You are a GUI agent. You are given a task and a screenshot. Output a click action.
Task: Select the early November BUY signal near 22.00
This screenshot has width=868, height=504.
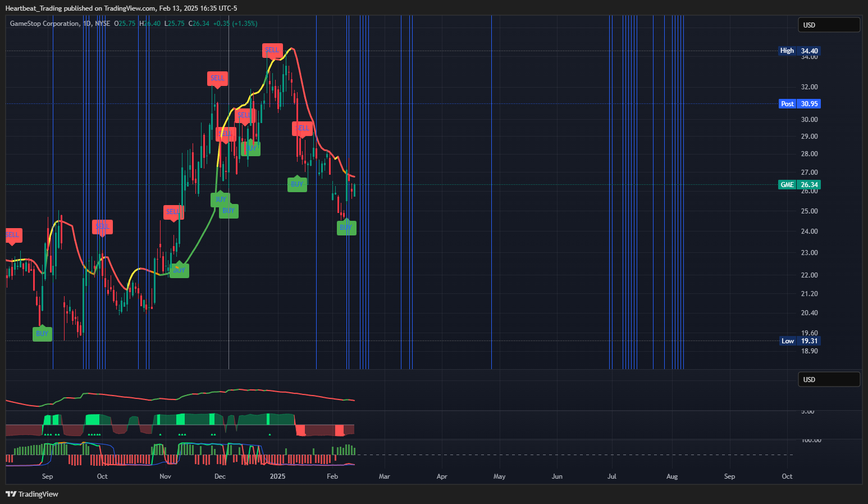pos(179,270)
